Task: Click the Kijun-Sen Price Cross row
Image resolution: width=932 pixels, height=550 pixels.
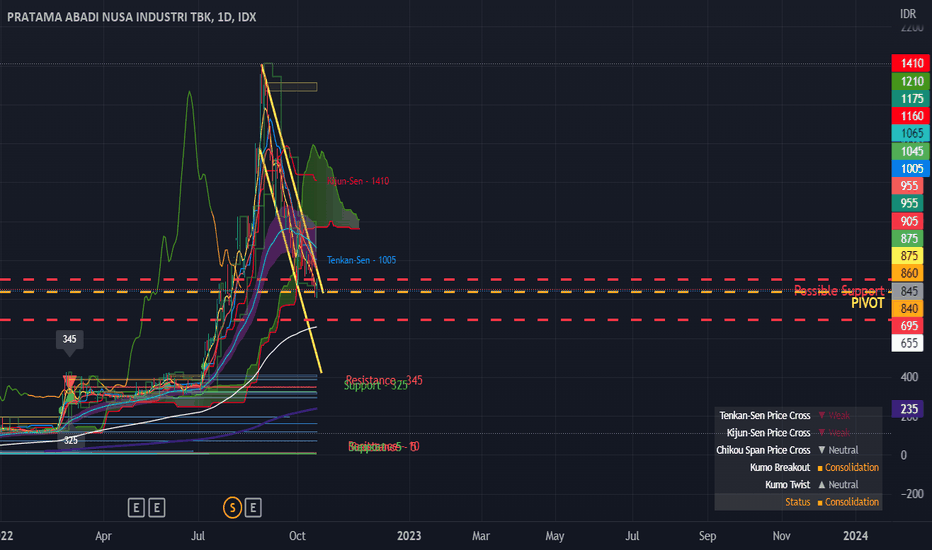Action: pos(798,432)
